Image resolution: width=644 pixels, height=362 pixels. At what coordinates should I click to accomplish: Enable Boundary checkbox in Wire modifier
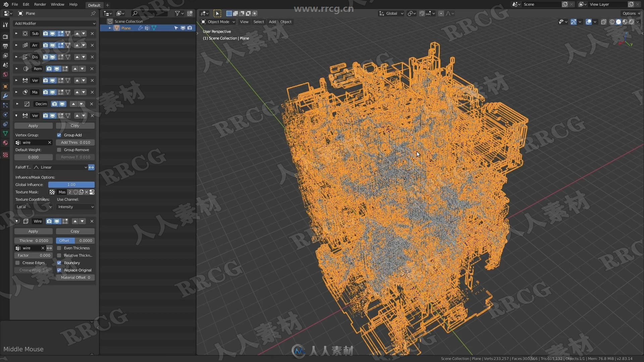59,262
